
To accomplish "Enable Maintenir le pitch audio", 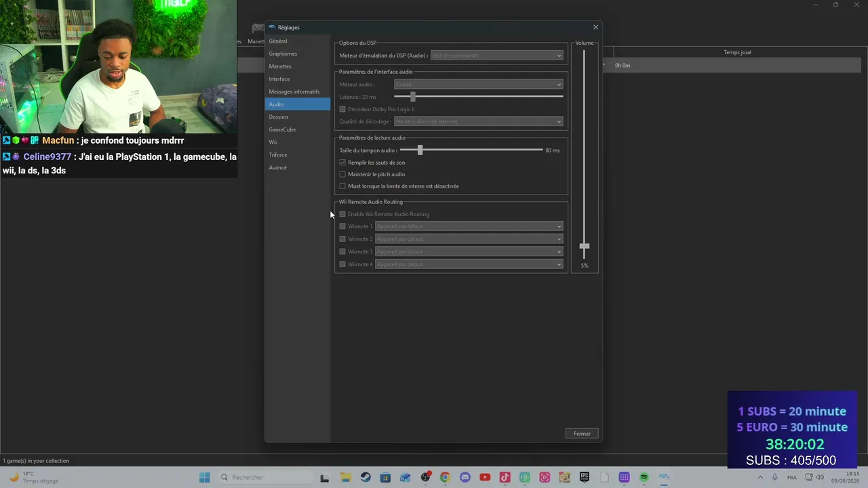I will coord(342,174).
